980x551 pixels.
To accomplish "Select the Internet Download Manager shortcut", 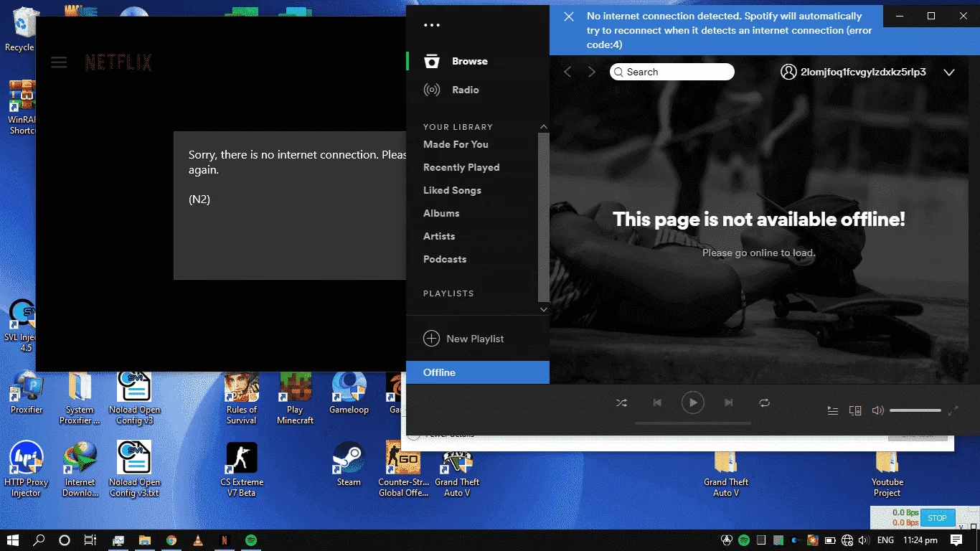I will pyautogui.click(x=80, y=469).
